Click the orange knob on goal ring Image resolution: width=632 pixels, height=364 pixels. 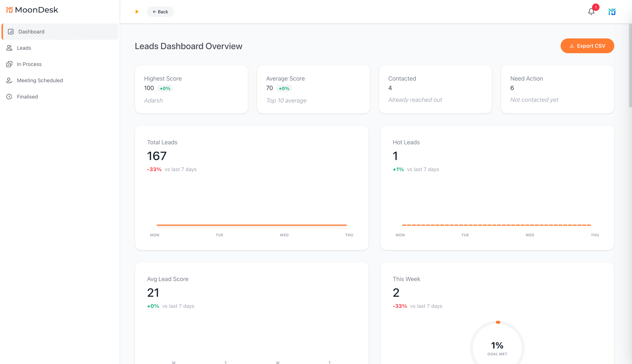(x=498, y=322)
